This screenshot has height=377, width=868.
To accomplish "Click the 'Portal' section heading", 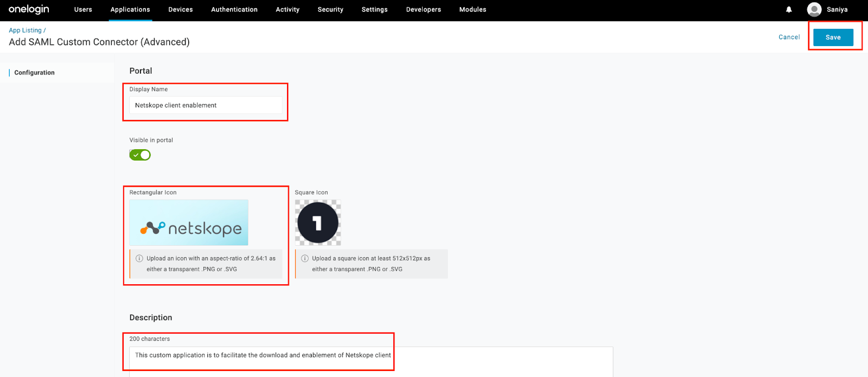I will [141, 71].
